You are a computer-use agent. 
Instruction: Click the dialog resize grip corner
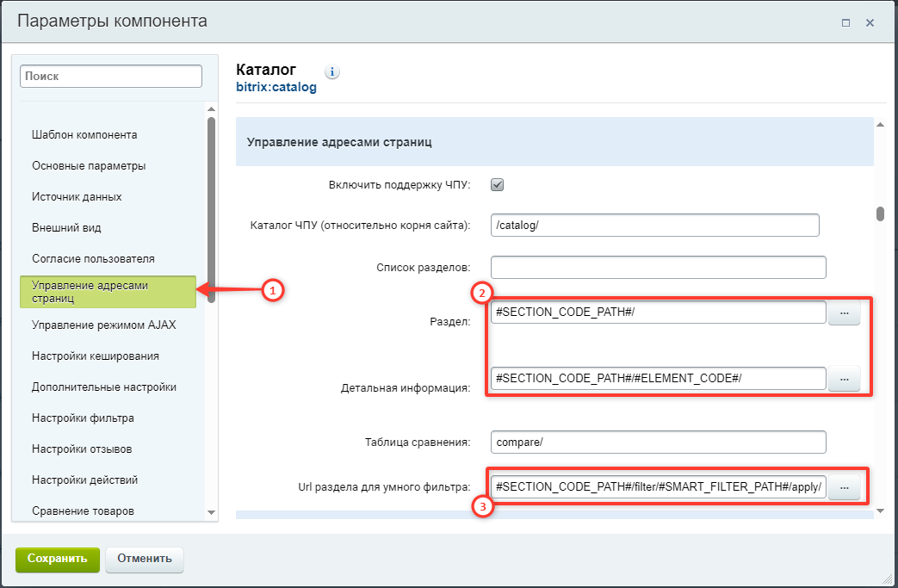889,579
